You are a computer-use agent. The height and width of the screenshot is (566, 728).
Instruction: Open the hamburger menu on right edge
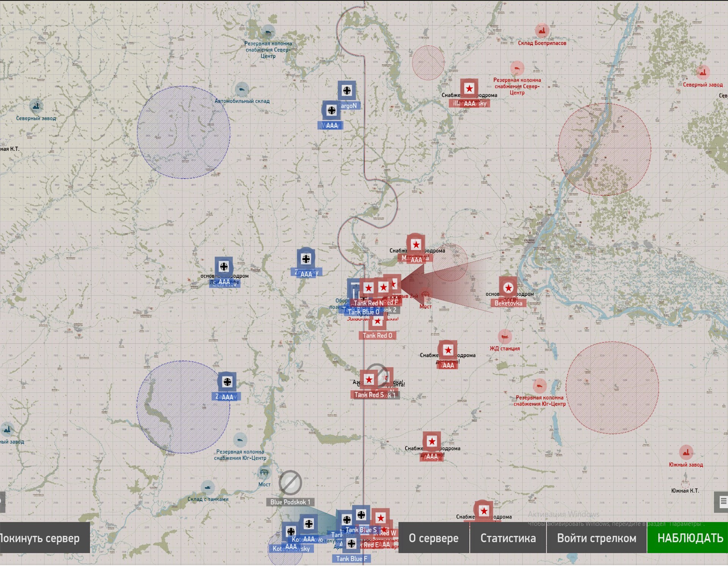click(723, 502)
